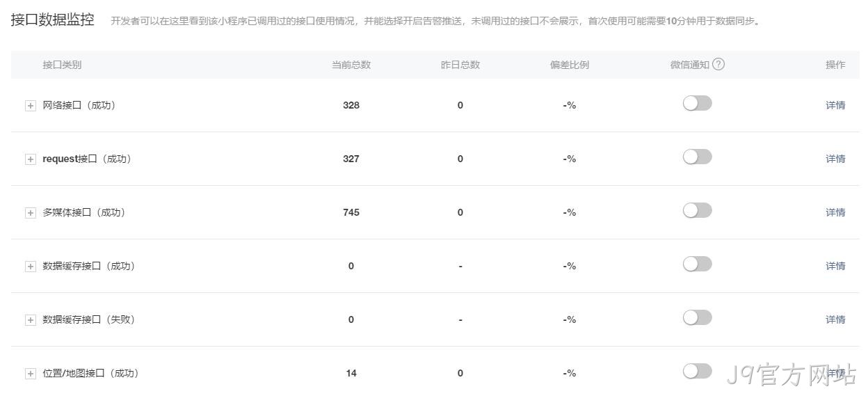
Task: Open 详情 for 网络接口（成功）
Action: click(x=835, y=105)
